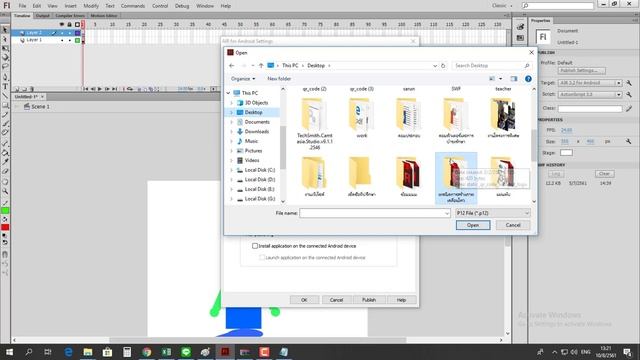Open the Organize dropdown in Open dialog

click(243, 79)
